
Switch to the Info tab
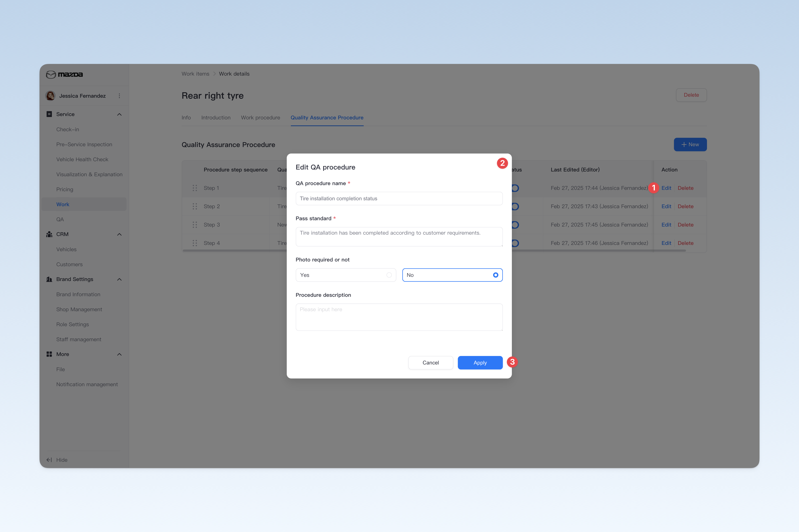click(x=186, y=117)
